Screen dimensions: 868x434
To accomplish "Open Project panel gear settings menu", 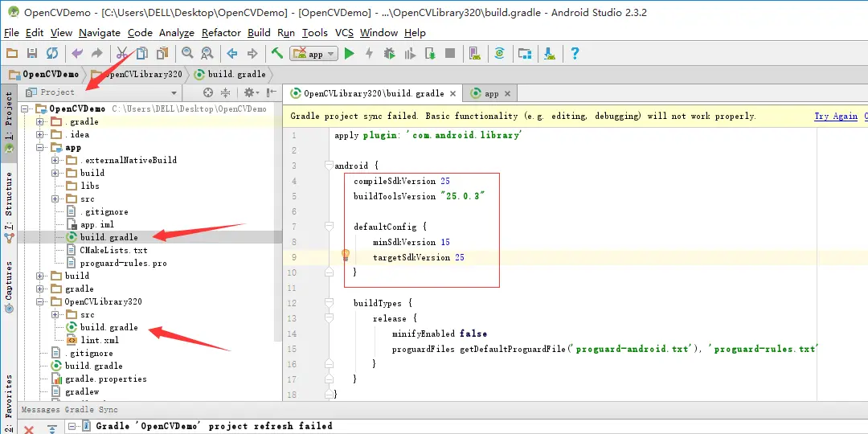I will (251, 92).
